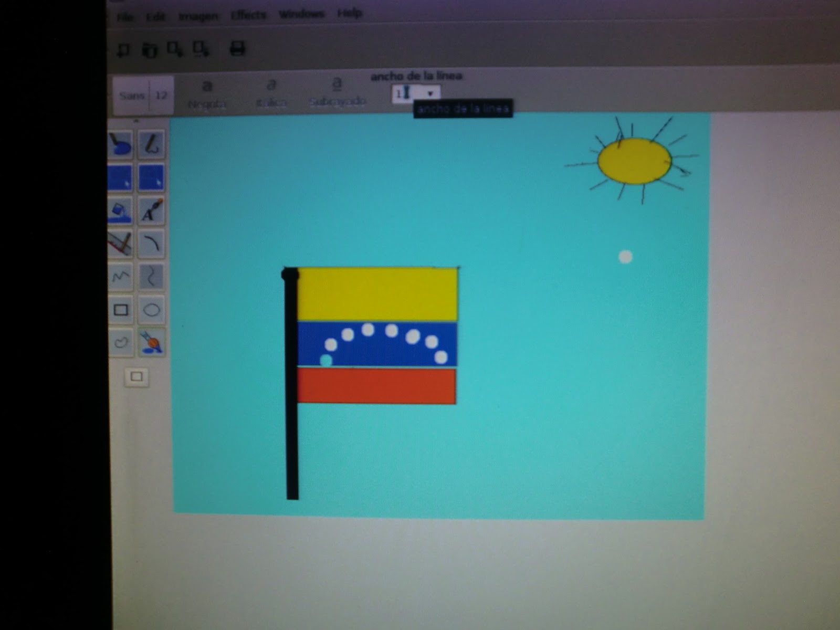This screenshot has width=840, height=630.
Task: Expand the ancho de la línea dropdown arrow
Action: [x=430, y=93]
